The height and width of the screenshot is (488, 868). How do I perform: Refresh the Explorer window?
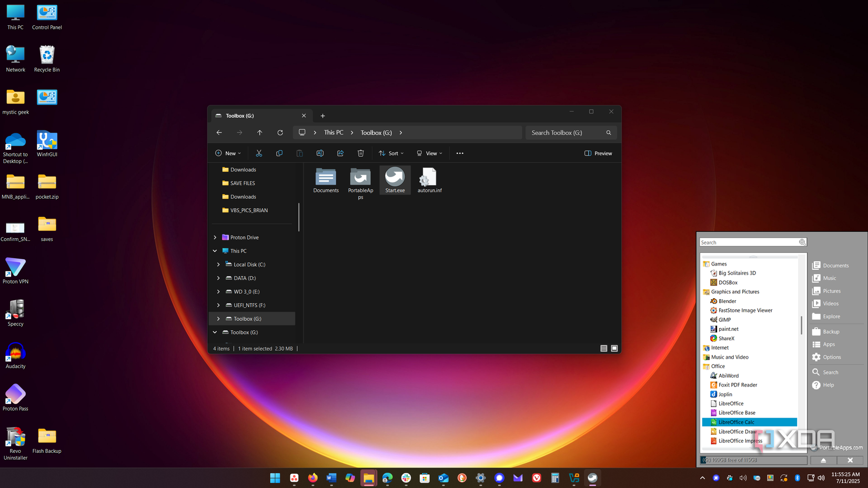(x=280, y=133)
